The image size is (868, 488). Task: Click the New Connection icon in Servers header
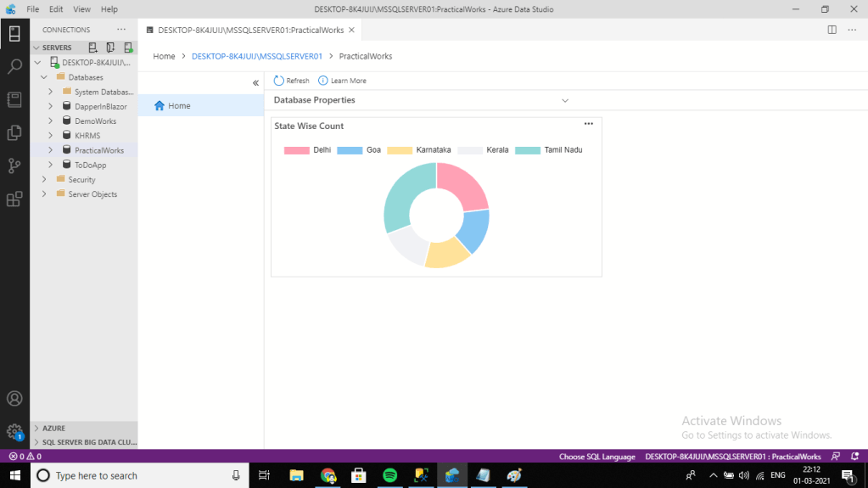(x=93, y=48)
